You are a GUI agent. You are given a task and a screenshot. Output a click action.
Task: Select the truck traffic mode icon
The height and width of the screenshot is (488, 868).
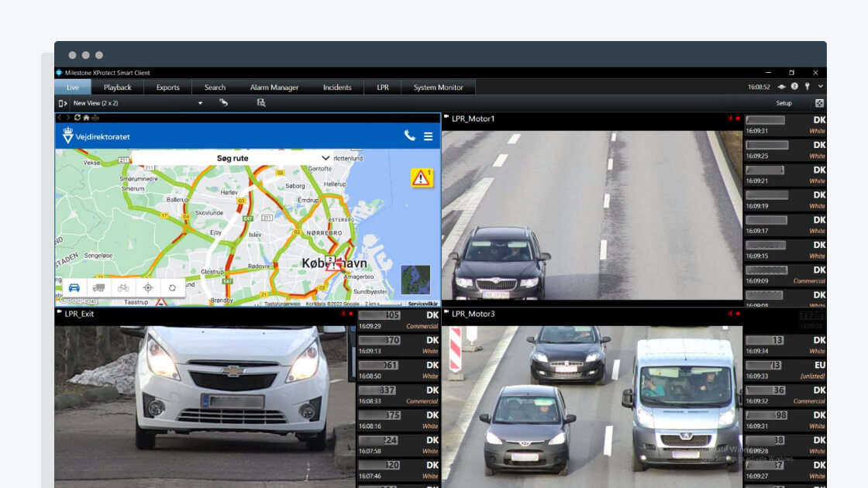click(98, 287)
